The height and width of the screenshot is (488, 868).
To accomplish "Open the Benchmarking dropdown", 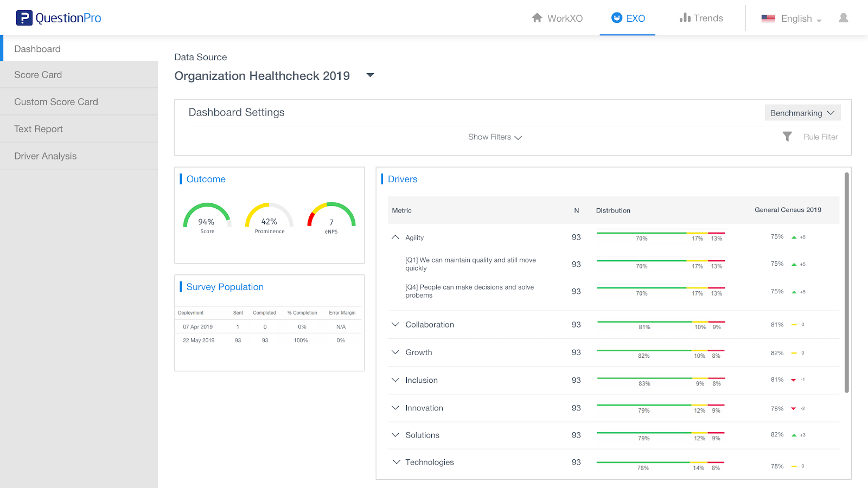I will coord(802,113).
